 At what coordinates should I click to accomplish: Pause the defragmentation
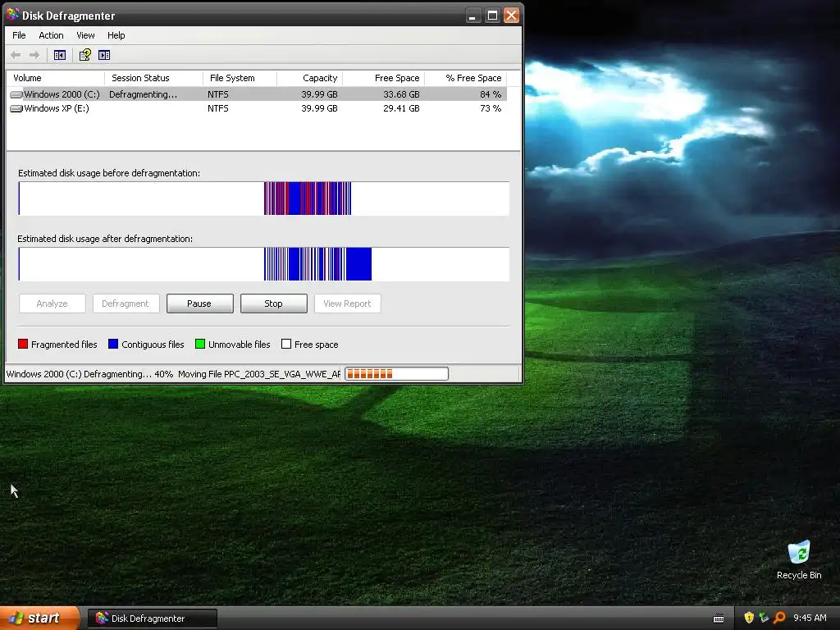(199, 304)
